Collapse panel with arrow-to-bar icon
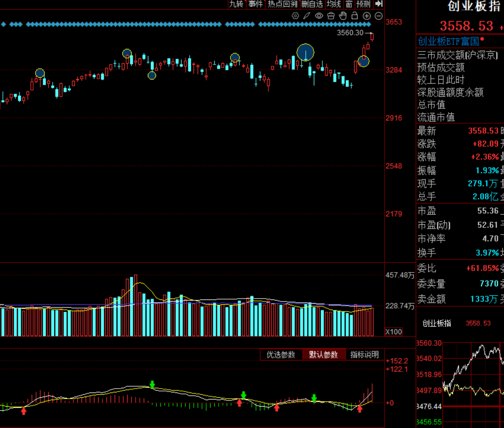 [379, 4]
